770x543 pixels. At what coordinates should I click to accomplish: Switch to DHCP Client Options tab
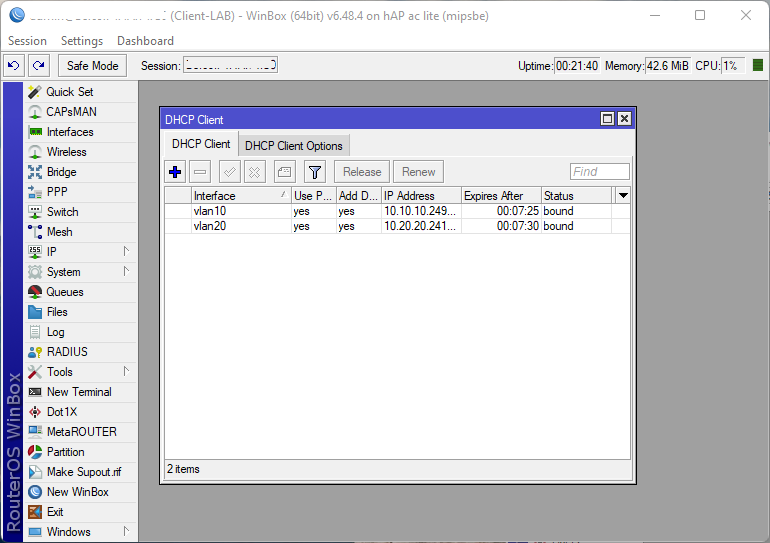294,146
